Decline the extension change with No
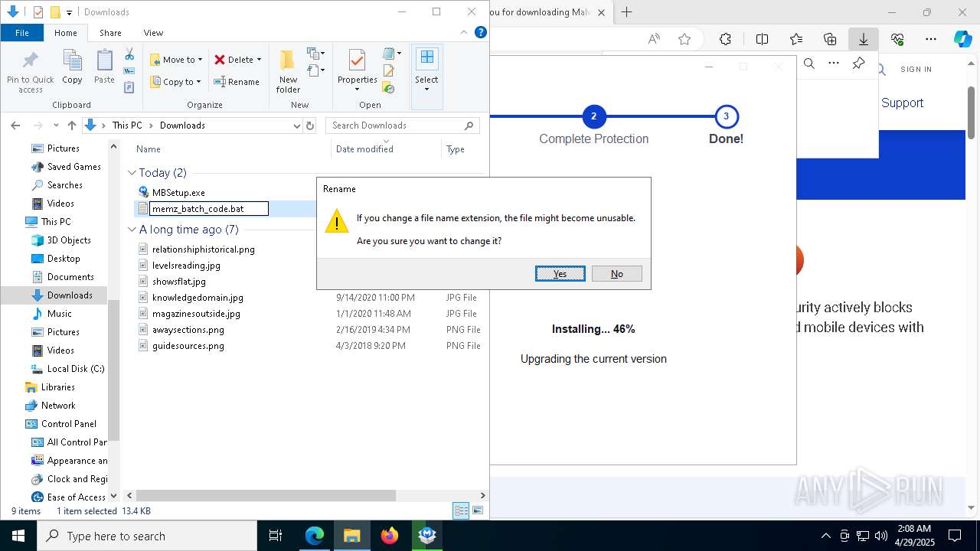The image size is (980, 551). click(x=616, y=274)
